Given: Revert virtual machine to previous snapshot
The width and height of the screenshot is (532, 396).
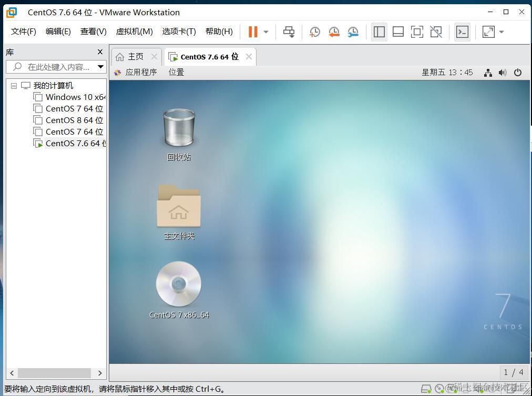Looking at the screenshot, I should 334,32.
